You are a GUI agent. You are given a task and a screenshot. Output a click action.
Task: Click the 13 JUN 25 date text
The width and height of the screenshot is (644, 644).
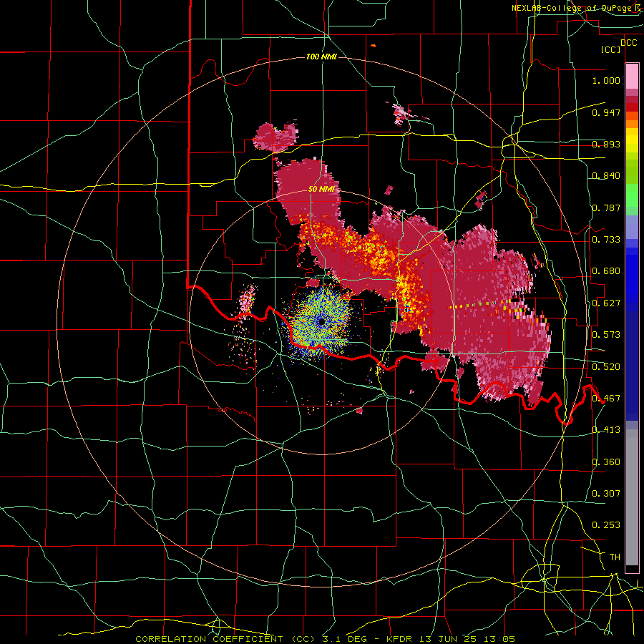[454, 639]
